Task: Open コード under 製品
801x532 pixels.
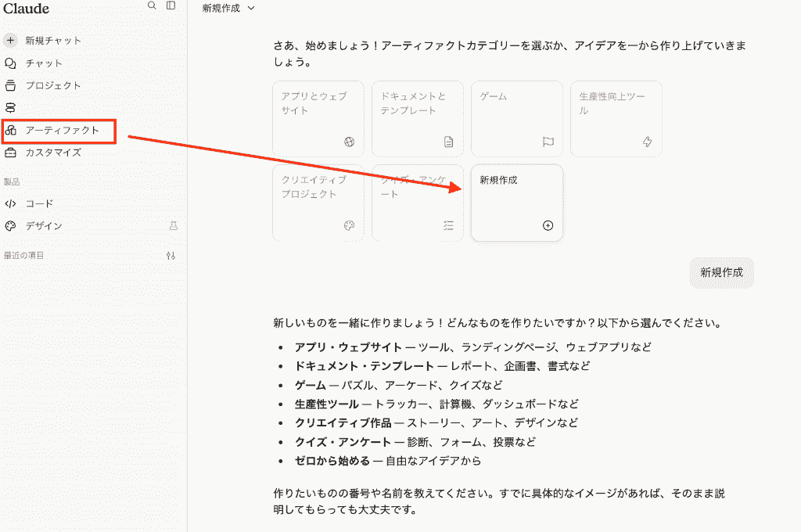Action: tap(39, 203)
